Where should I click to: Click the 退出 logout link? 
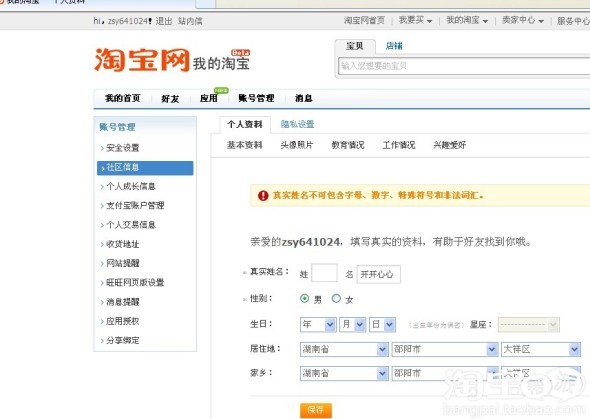point(164,21)
